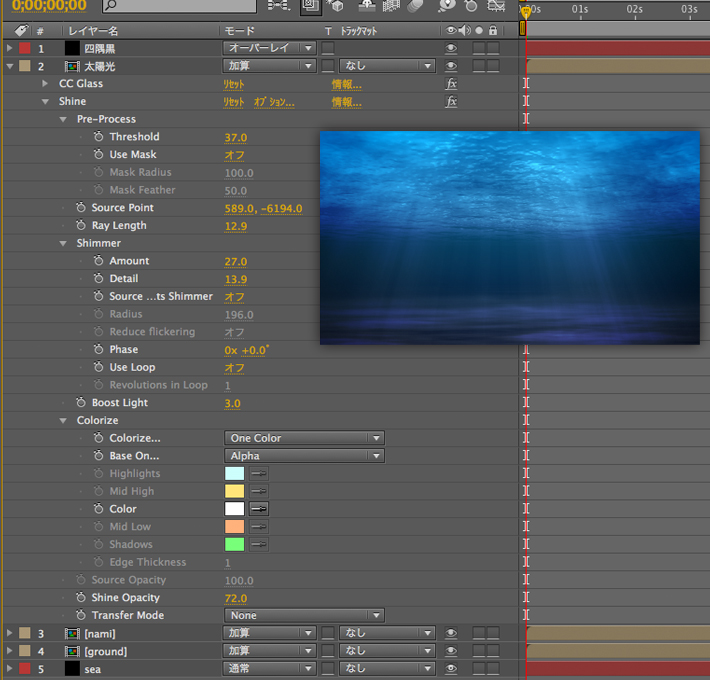Collapse the Pre-Process group
Screen dimensions: 710x680
click(63, 119)
